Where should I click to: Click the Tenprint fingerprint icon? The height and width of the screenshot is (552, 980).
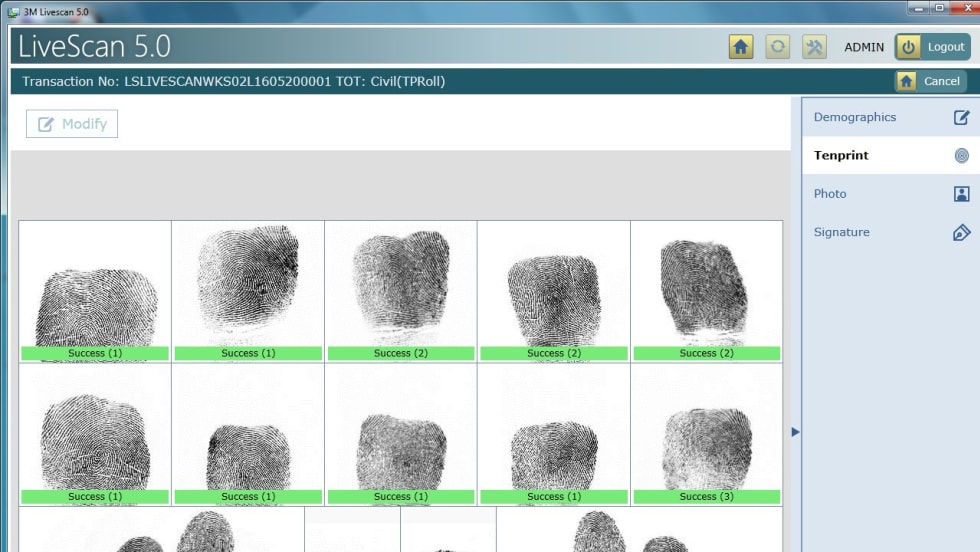[961, 156]
